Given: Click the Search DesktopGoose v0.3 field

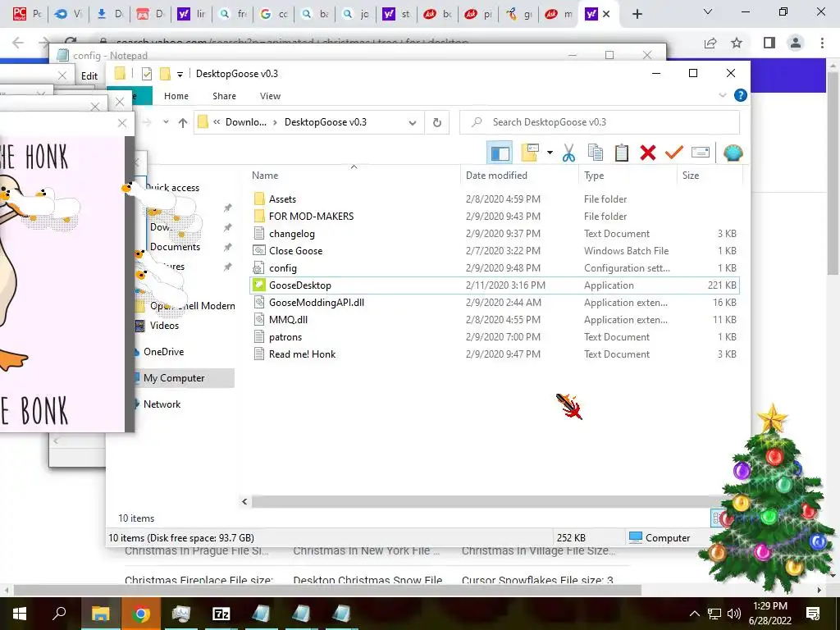Looking at the screenshot, I should [x=600, y=122].
